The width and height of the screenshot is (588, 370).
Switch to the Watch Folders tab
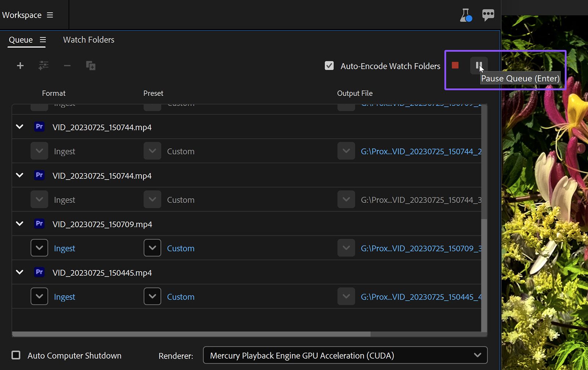[89, 40]
